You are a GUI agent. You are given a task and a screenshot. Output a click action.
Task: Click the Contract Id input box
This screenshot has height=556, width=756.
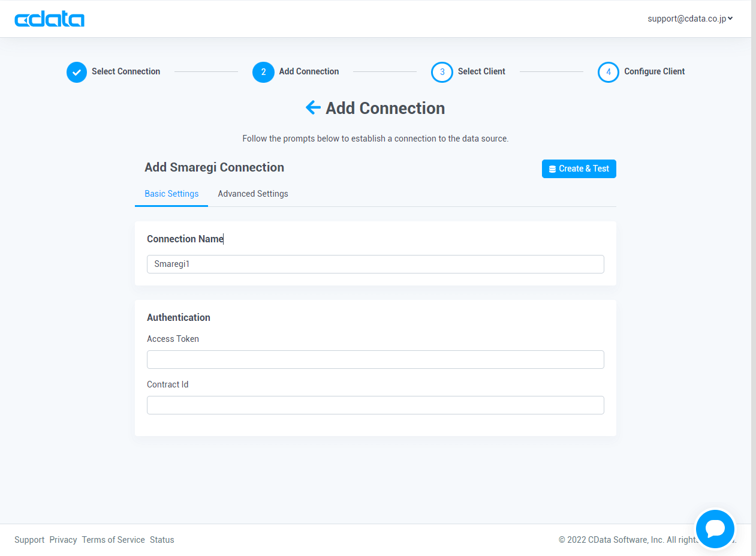375,405
